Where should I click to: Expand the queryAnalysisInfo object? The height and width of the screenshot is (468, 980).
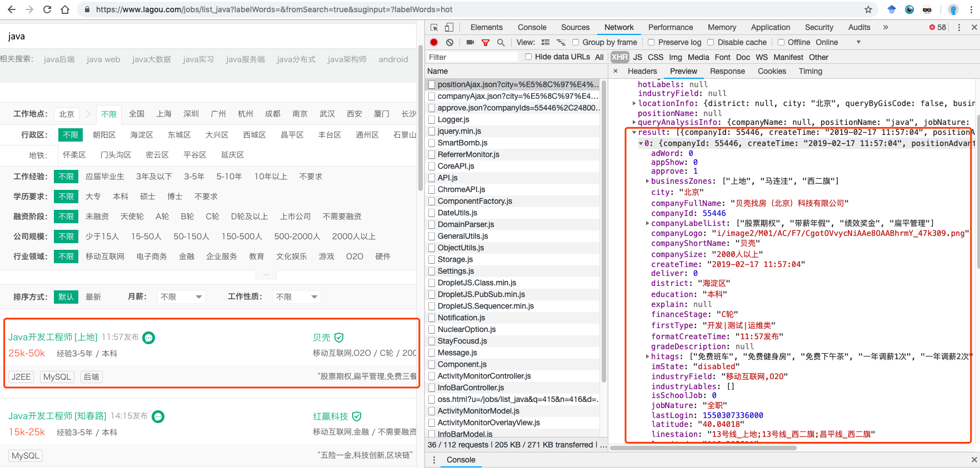pos(634,122)
